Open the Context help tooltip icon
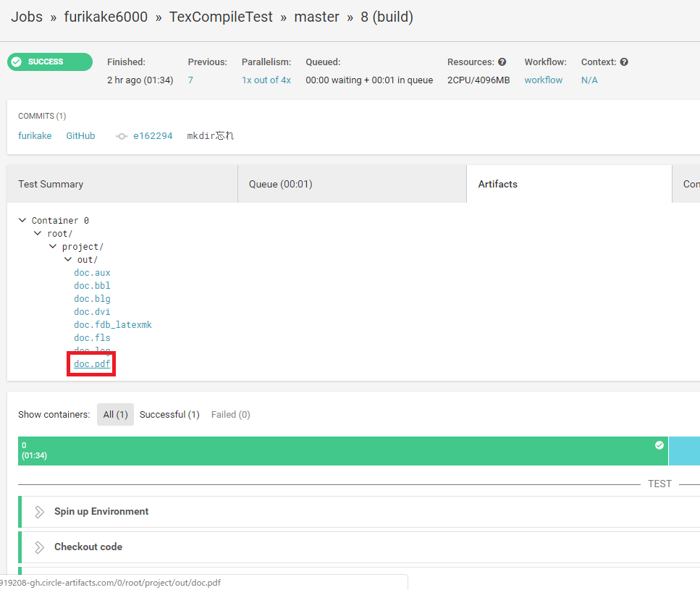 [625, 62]
